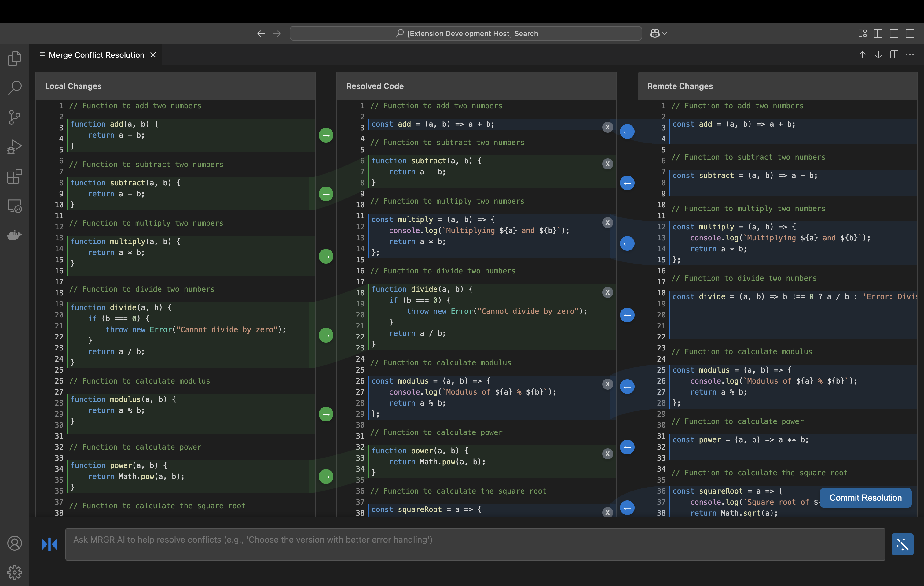
Task: Toggle the secondary side bar layout button
Action: pos(910,33)
